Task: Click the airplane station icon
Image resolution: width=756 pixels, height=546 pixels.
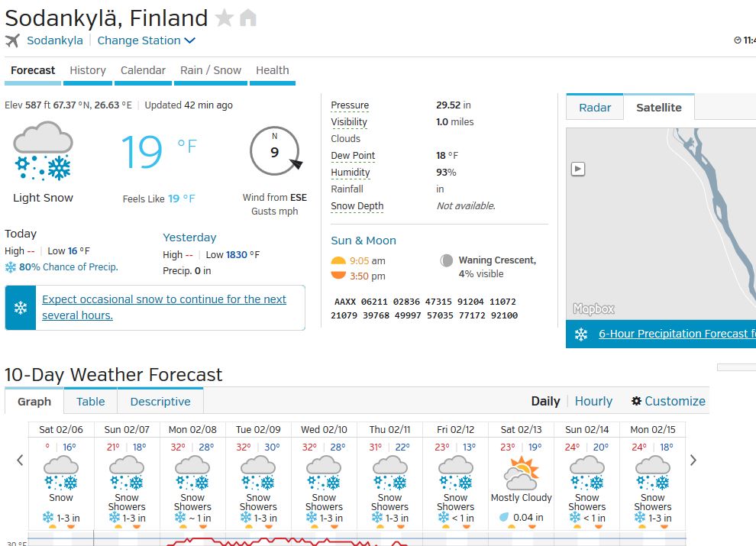Action: pyautogui.click(x=12, y=40)
